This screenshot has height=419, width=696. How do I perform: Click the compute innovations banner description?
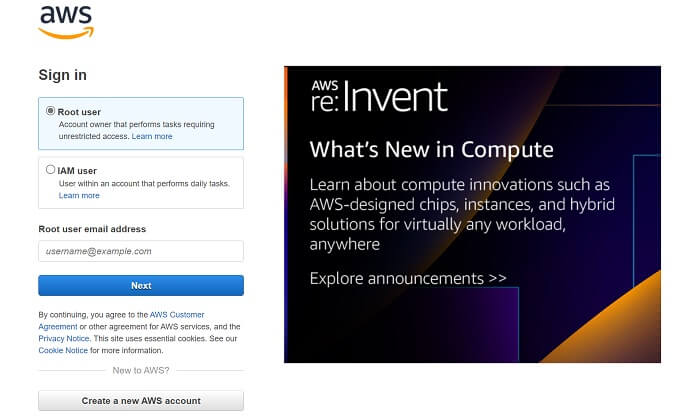coord(462,214)
